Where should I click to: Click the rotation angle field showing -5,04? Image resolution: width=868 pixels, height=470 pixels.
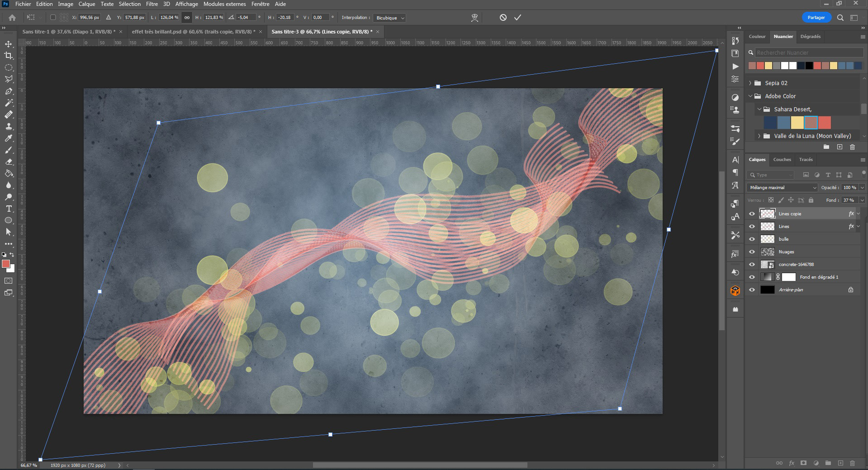coord(246,18)
